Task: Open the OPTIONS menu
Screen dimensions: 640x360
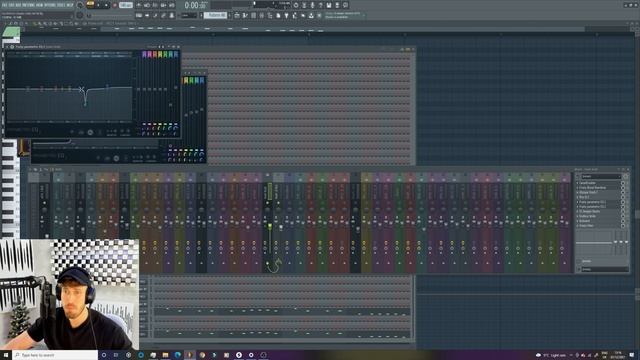Action: 50,5
